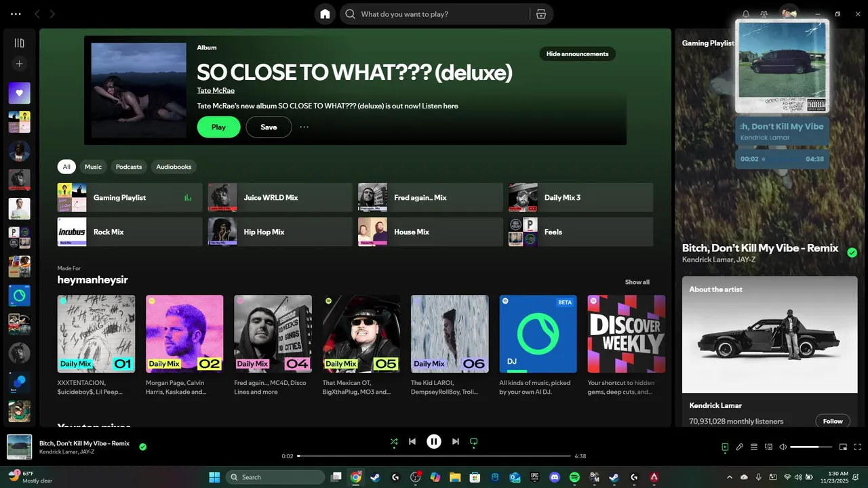Select the Music filter chip
The height and width of the screenshot is (488, 868).
(93, 167)
